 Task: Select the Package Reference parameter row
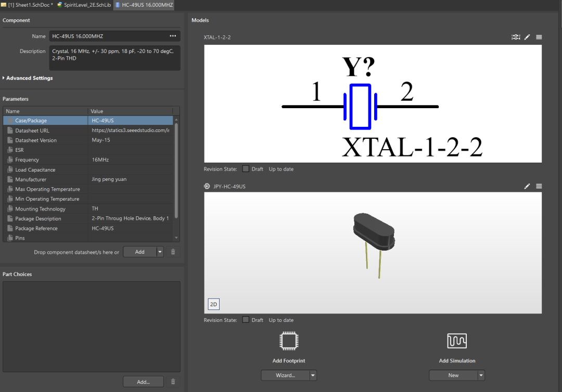click(x=88, y=228)
